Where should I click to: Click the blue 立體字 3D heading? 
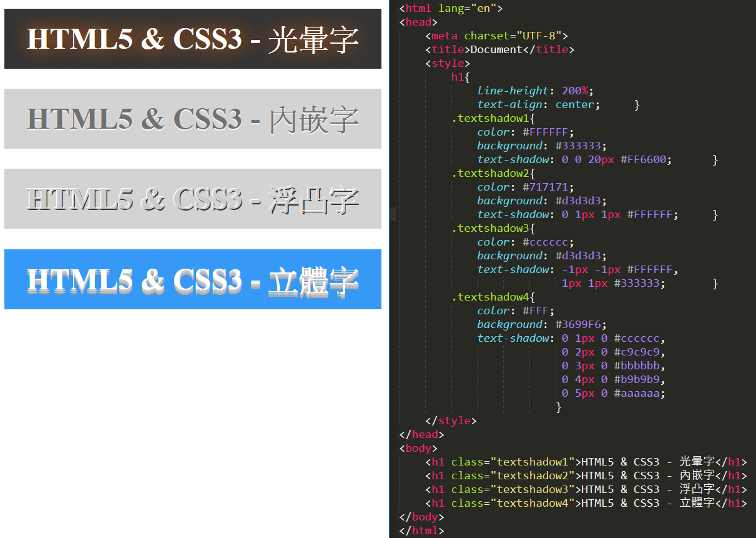[x=192, y=280]
